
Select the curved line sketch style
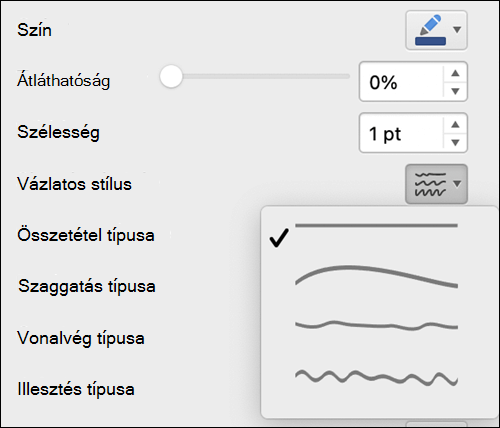tap(376, 277)
